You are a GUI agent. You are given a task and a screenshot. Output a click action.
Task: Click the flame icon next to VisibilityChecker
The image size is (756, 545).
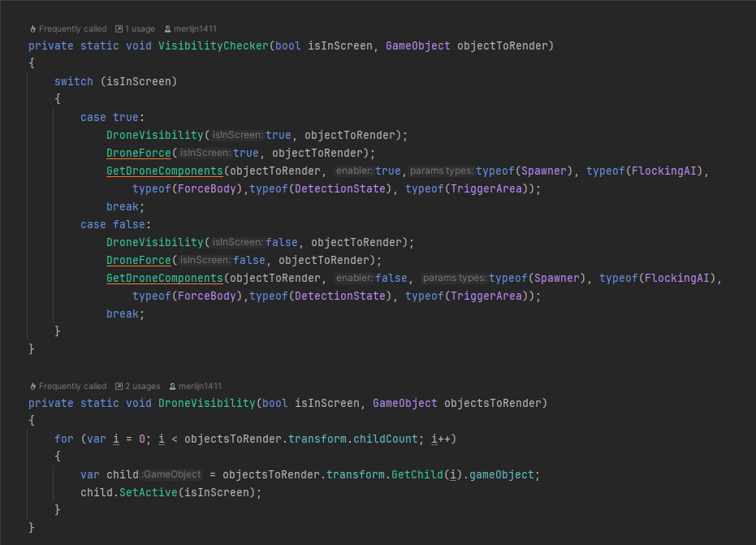[32, 28]
